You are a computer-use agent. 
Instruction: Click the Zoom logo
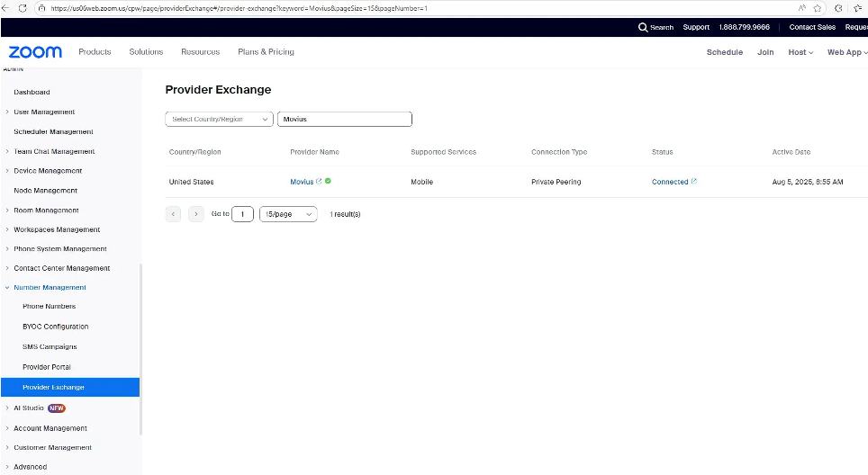click(35, 52)
